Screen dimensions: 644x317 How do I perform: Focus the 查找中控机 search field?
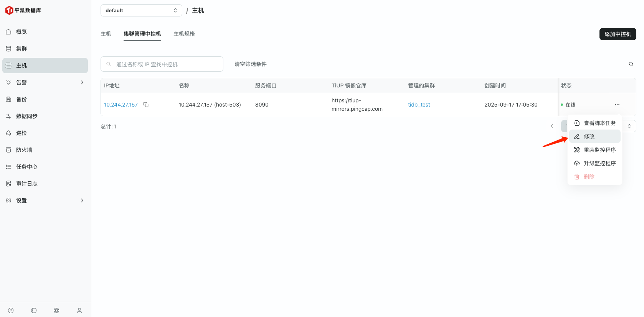tap(165, 64)
